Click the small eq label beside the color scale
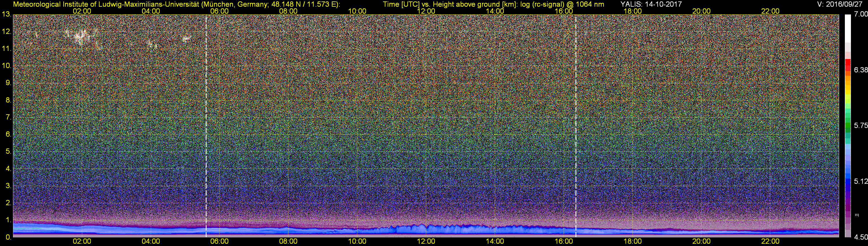The height and width of the screenshot is (246, 868). coord(857,215)
